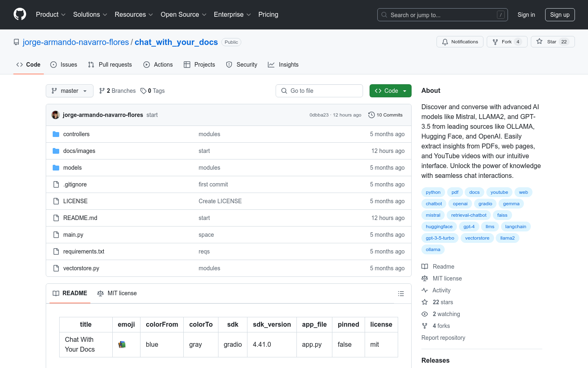Viewport: 588px width, 368px height.
Task: Click the 'first commit' commit message
Action: point(213,184)
